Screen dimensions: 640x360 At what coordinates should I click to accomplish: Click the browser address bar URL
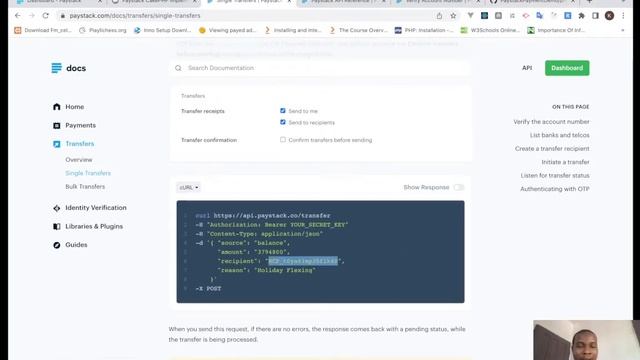[x=135, y=16]
